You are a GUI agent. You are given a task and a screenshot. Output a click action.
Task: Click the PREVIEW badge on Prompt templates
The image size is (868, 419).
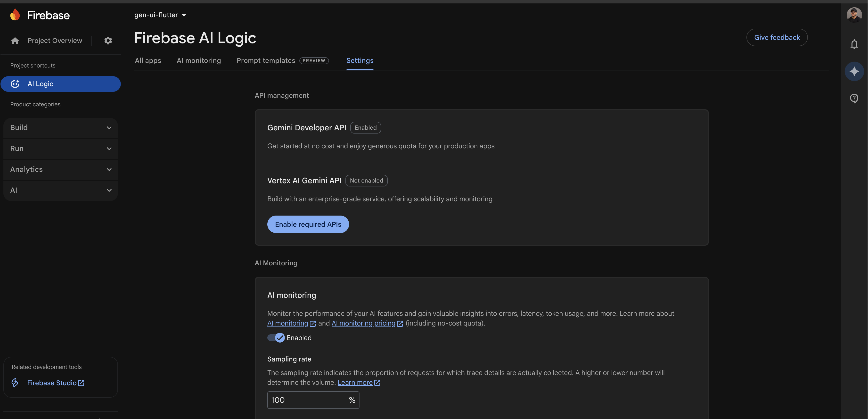coord(314,61)
